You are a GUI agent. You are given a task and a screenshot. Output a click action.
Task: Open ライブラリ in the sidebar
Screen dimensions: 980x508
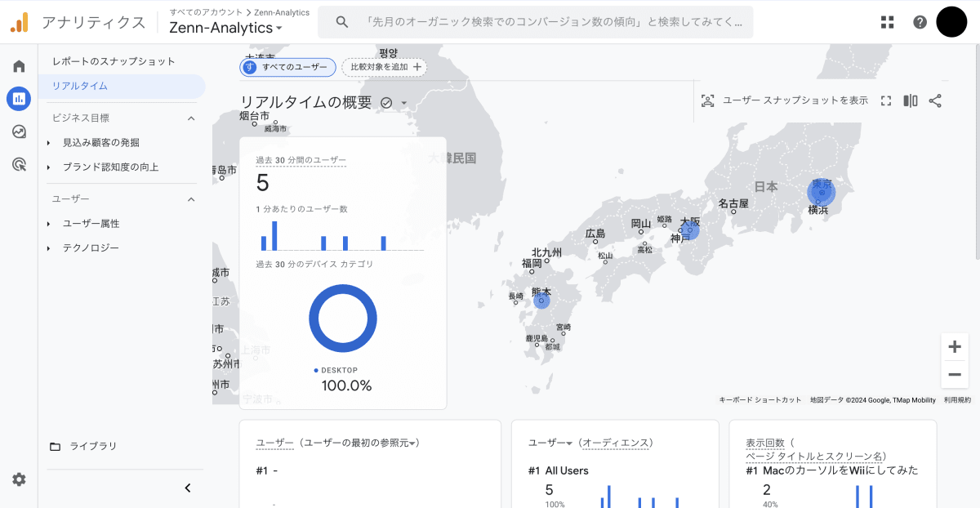click(93, 446)
